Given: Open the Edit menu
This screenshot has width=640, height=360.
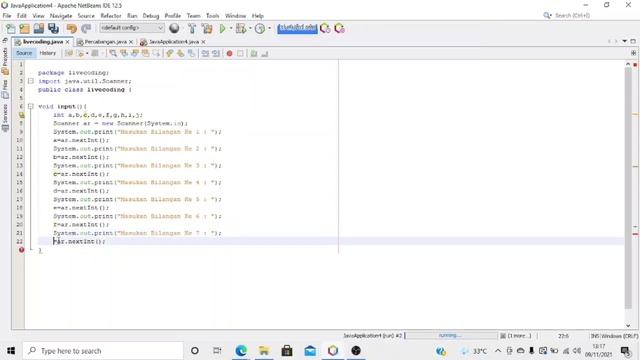Looking at the screenshot, I should pos(22,16).
